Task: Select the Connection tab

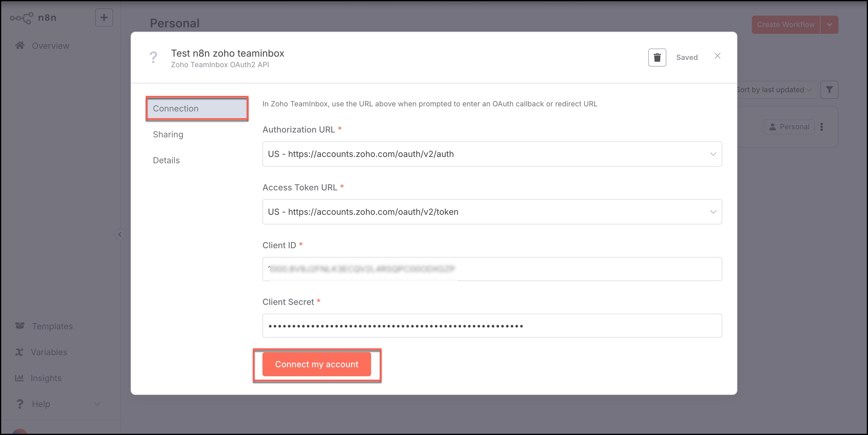Action: (197, 108)
